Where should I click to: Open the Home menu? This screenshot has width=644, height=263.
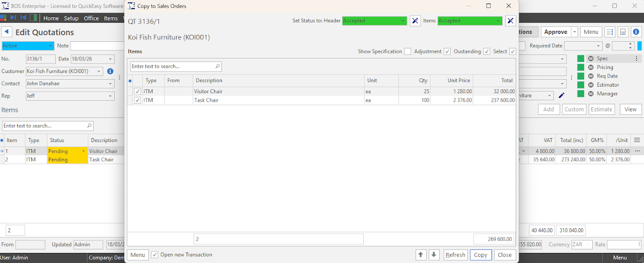[x=51, y=18]
